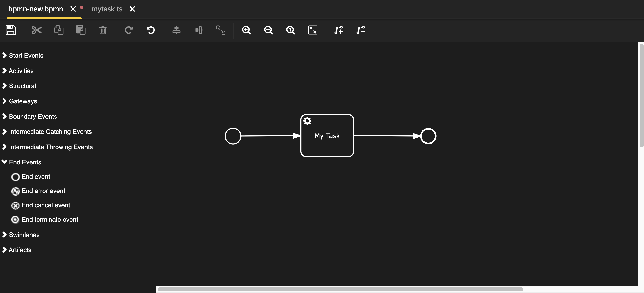Reset zoom to original size
The height and width of the screenshot is (293, 644).
(x=290, y=30)
